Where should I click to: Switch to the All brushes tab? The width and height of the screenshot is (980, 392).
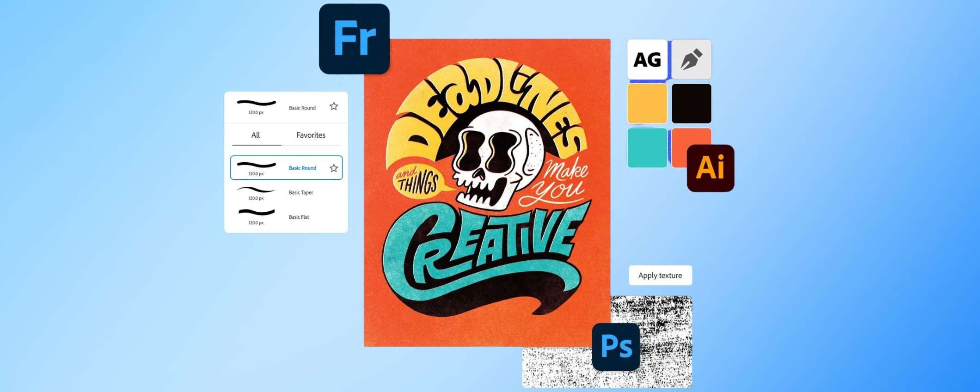(256, 135)
